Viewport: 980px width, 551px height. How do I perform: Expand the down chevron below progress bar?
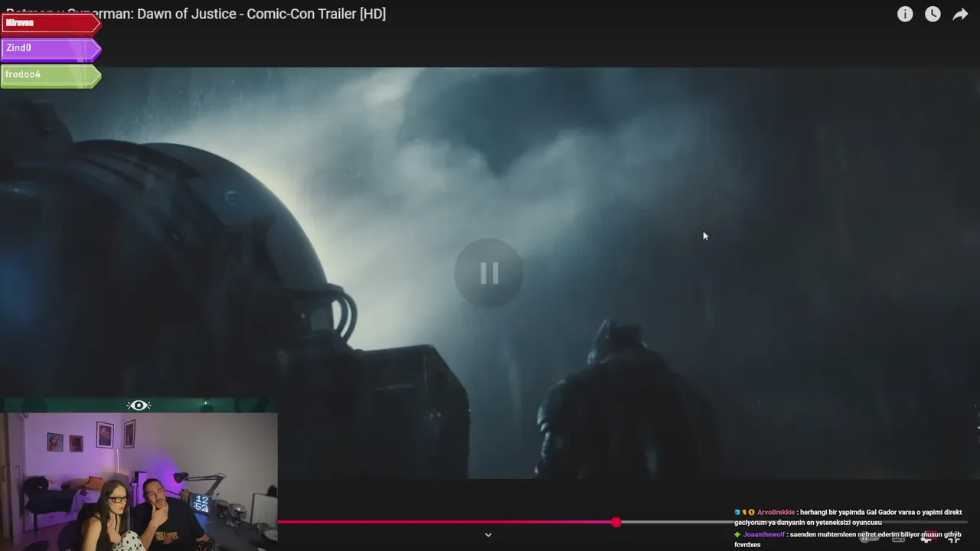point(488,535)
